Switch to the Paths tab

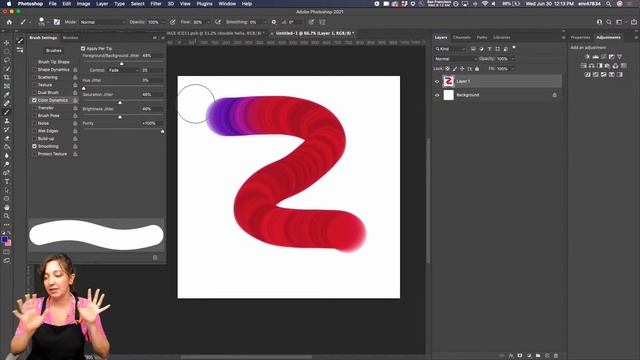tap(482, 38)
